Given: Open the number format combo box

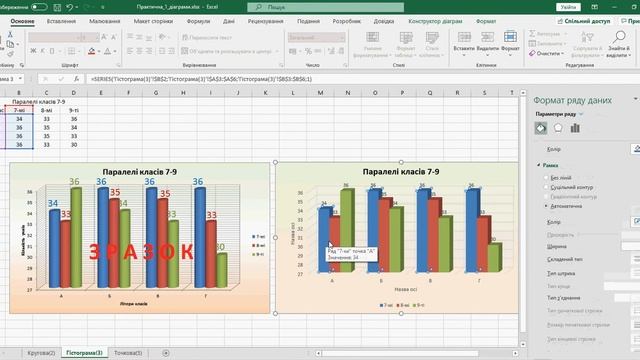Looking at the screenshot, I should [316, 37].
